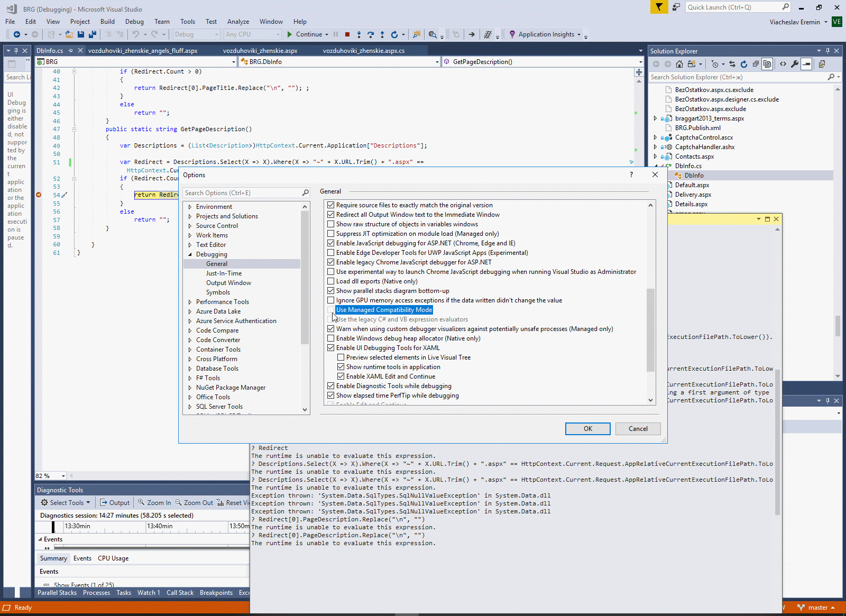Open the Analyze menu

click(238, 22)
